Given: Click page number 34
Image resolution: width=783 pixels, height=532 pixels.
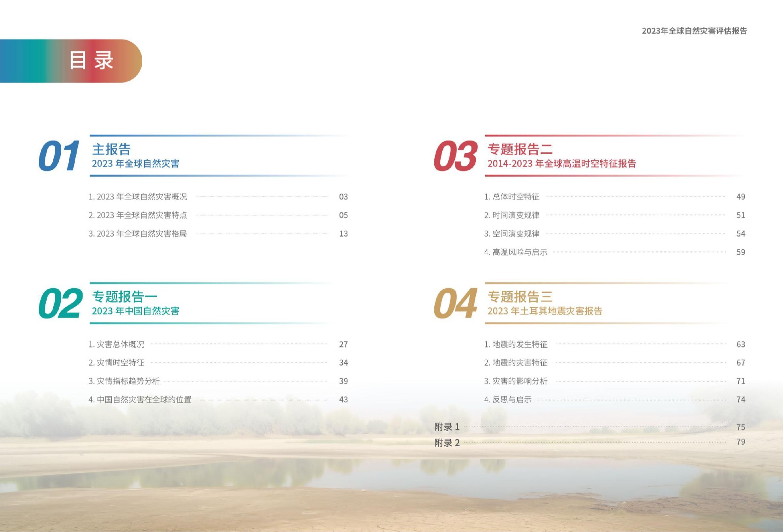Looking at the screenshot, I should click(x=344, y=363).
